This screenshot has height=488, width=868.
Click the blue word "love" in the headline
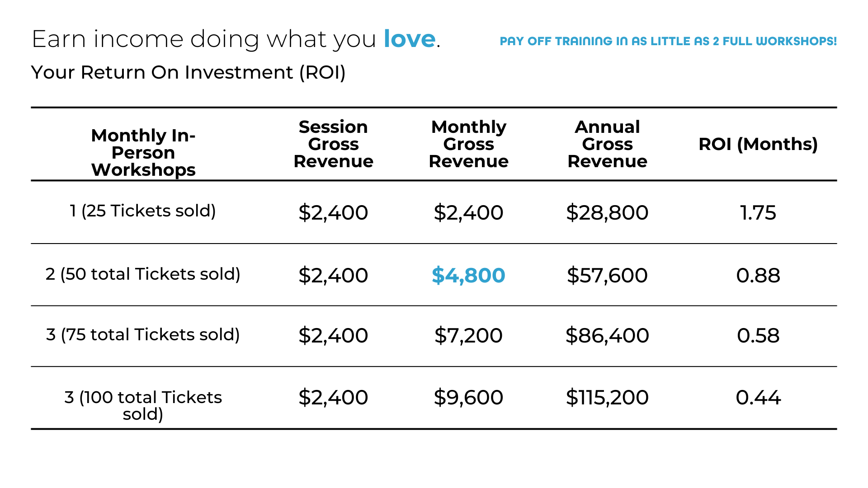(x=409, y=39)
